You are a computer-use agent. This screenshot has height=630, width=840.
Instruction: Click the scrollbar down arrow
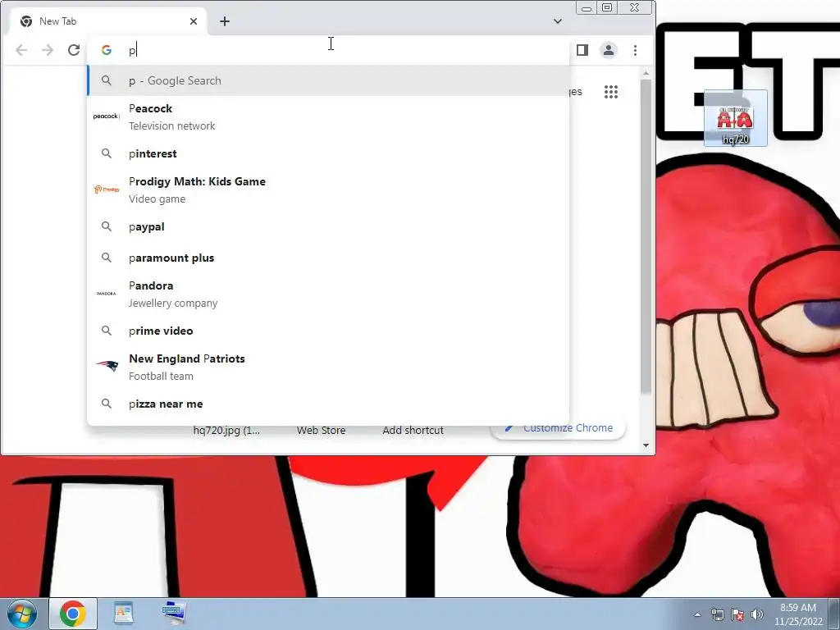click(x=646, y=445)
